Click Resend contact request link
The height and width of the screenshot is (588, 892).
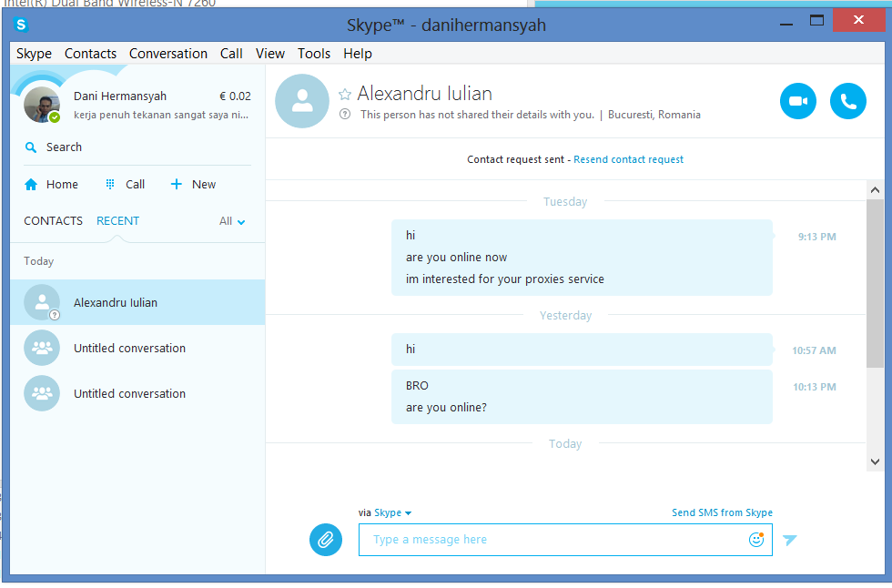click(x=629, y=160)
